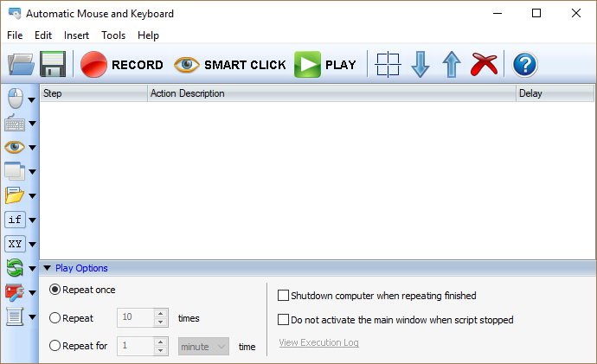Click the Delay column header
This screenshot has width=597, height=364.
point(555,93)
